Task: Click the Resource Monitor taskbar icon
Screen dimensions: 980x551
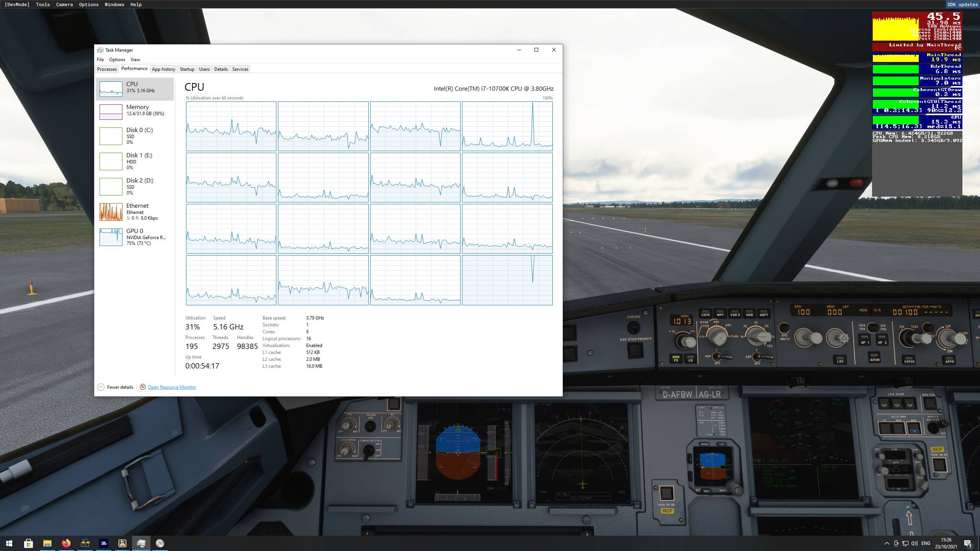Action: 160,543
